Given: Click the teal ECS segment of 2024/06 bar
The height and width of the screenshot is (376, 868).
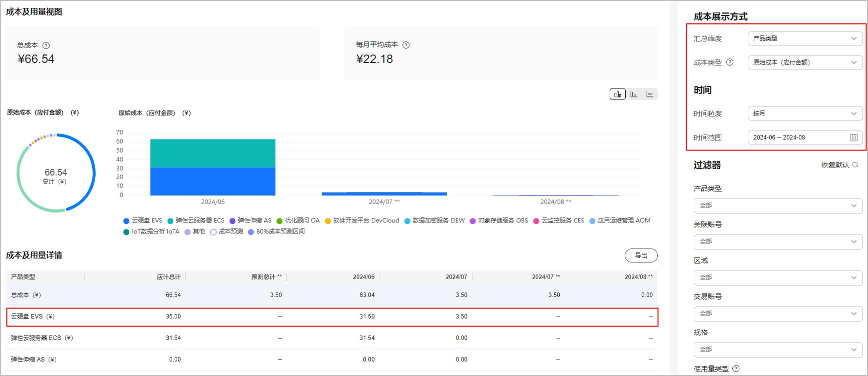Looking at the screenshot, I should tap(213, 153).
